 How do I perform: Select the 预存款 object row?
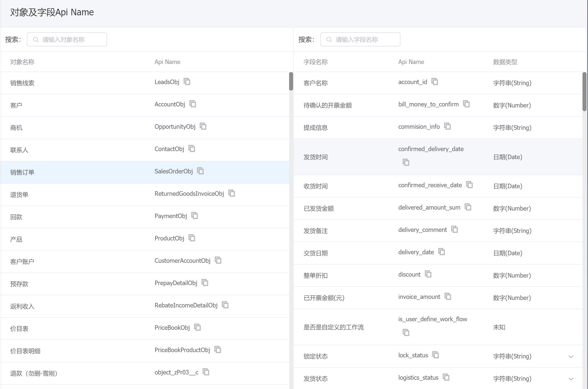[145, 284]
